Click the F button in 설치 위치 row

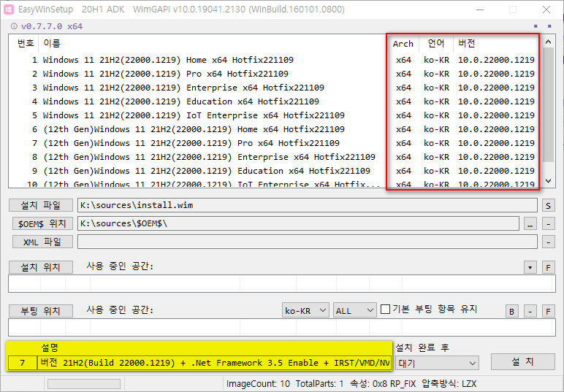(x=548, y=267)
